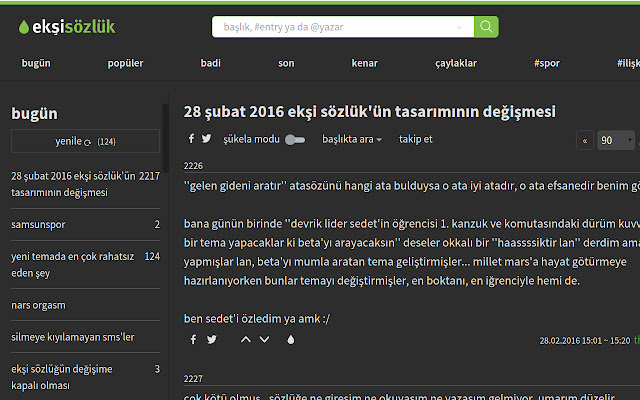Open the #spor channel tab
This screenshot has width=640, height=400.
point(547,63)
